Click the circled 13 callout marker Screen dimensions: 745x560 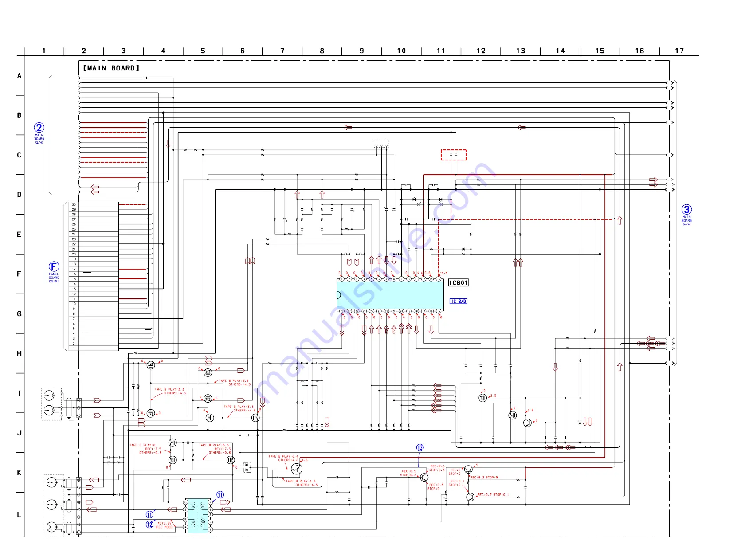pos(420,448)
